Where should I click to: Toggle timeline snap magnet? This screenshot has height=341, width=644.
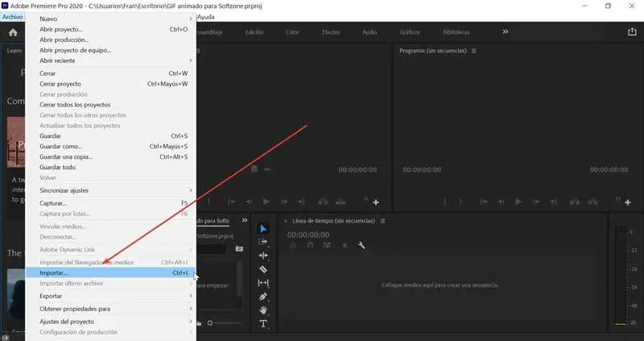pos(310,246)
